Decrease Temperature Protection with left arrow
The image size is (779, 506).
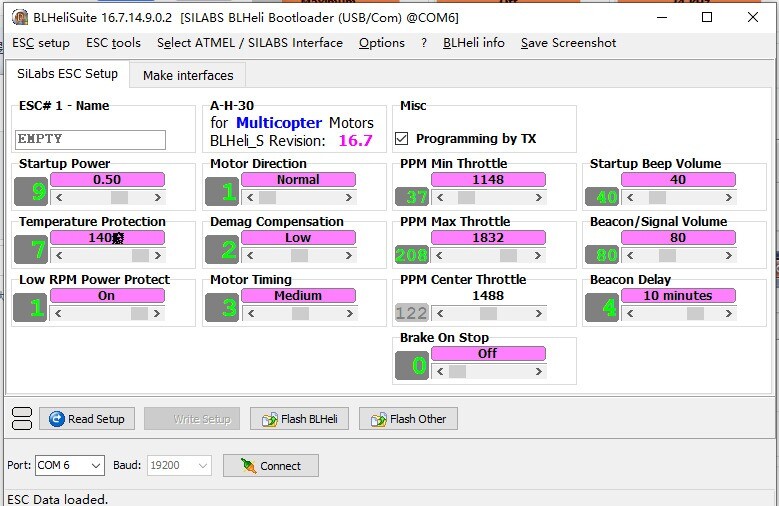pyautogui.click(x=59, y=255)
